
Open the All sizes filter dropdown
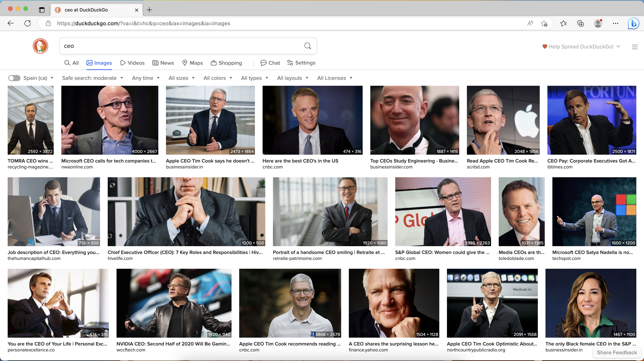pyautogui.click(x=182, y=78)
